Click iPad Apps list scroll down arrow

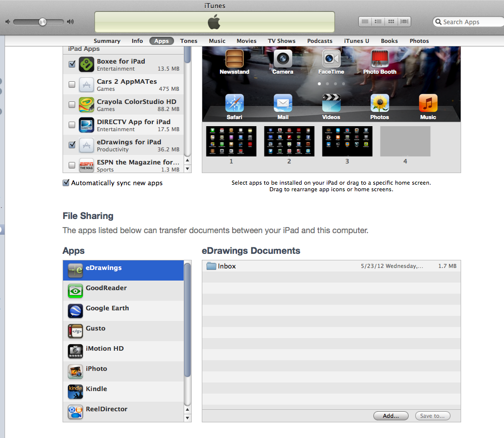pyautogui.click(x=188, y=169)
